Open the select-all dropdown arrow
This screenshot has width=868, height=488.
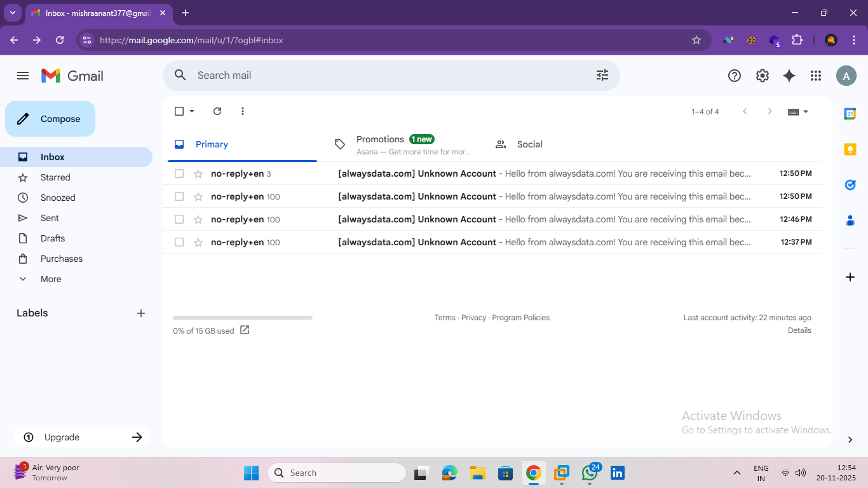tap(192, 111)
